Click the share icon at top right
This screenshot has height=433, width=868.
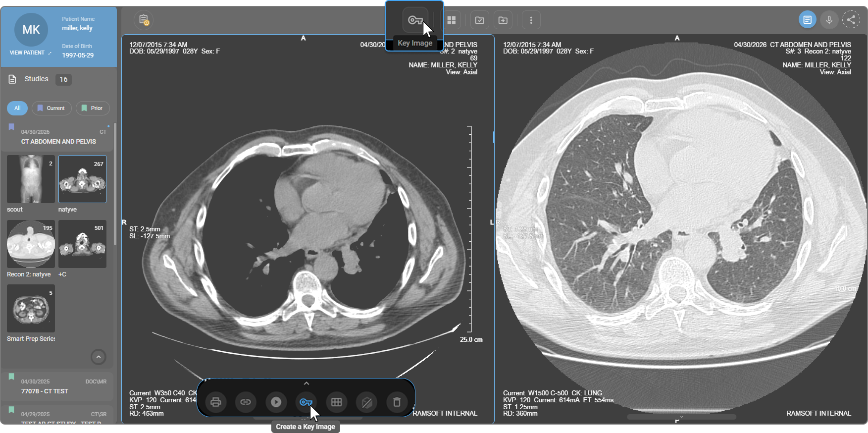coord(851,20)
